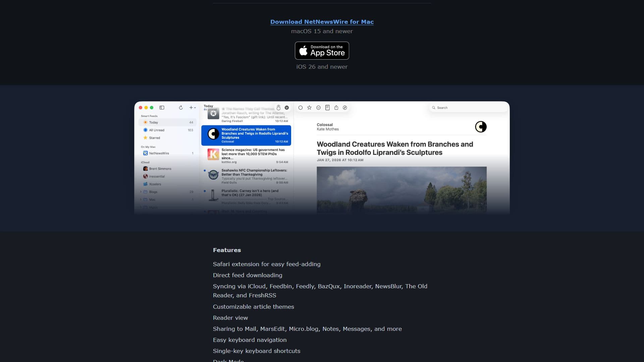The width and height of the screenshot is (644, 362).
Task: Expand the Blogs folder chevron
Action: (141, 192)
